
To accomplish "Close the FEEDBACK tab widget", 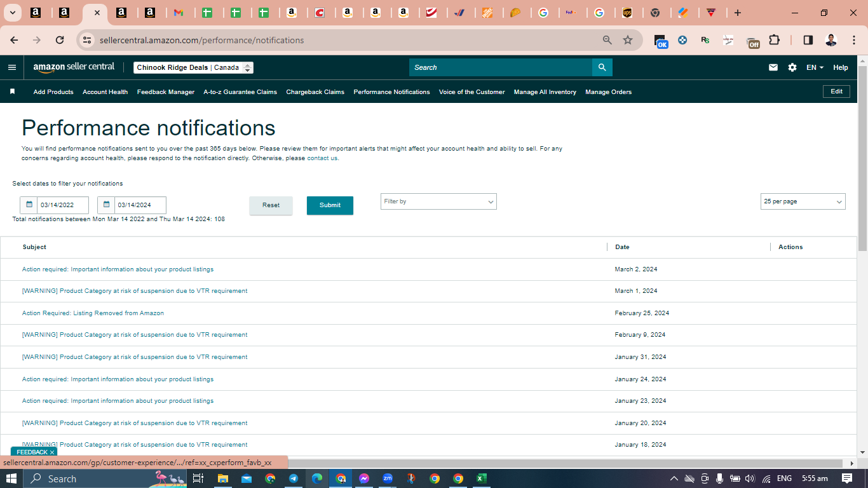I will pos(52,452).
